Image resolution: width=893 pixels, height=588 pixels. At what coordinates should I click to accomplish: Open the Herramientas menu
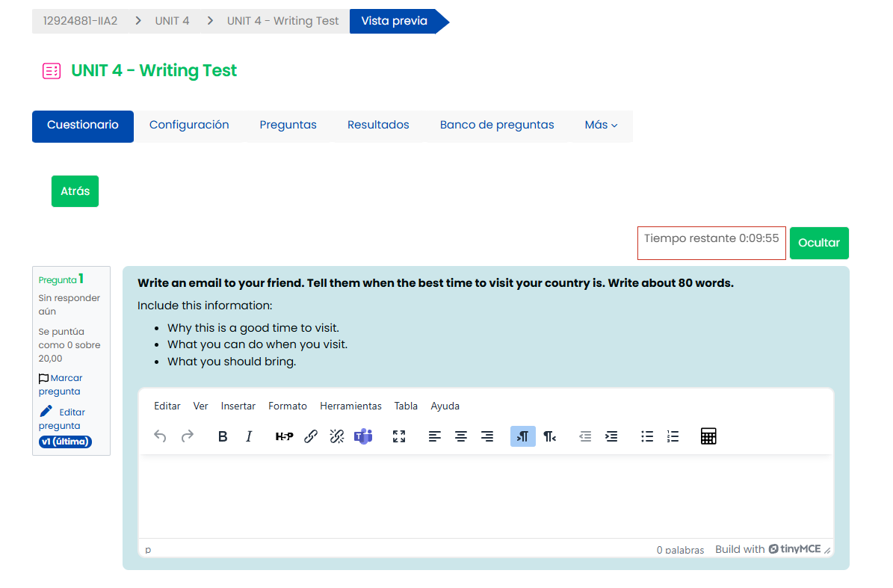350,406
